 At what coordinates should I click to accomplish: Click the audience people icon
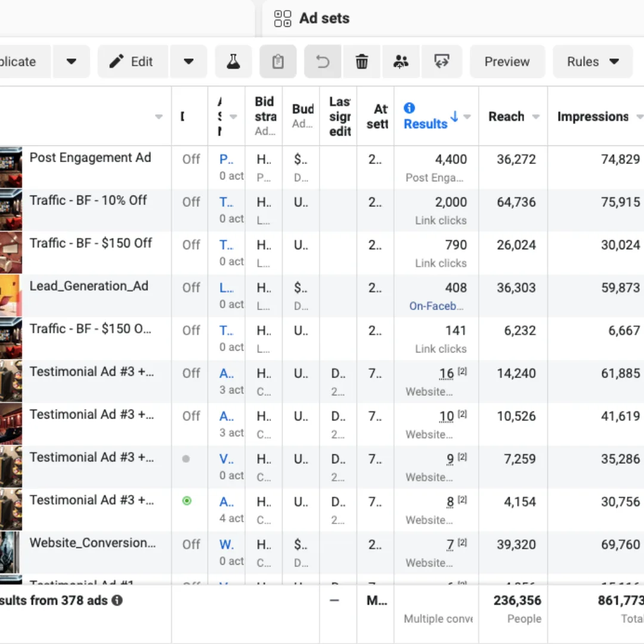pos(401,61)
